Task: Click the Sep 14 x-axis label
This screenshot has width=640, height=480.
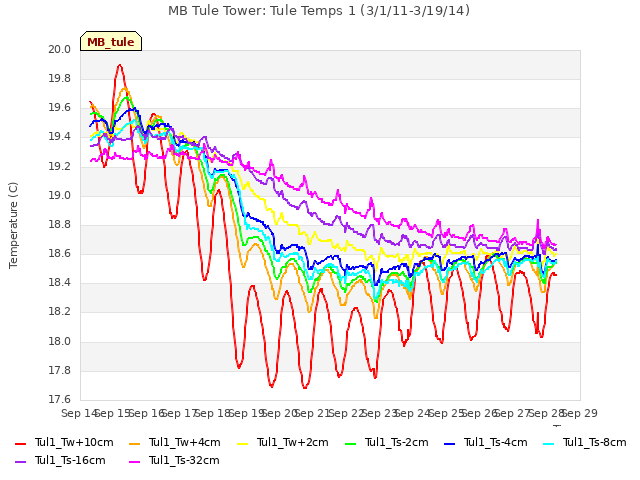Action: (78, 413)
